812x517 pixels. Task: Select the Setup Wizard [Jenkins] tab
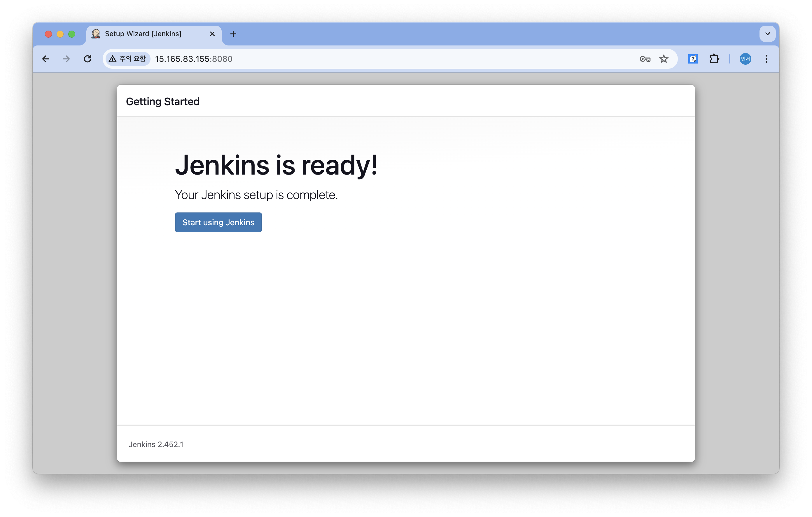click(x=143, y=34)
